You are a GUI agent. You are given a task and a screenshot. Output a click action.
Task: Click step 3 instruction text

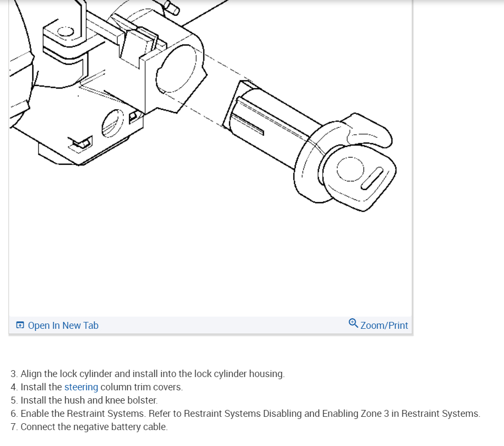pos(147,373)
